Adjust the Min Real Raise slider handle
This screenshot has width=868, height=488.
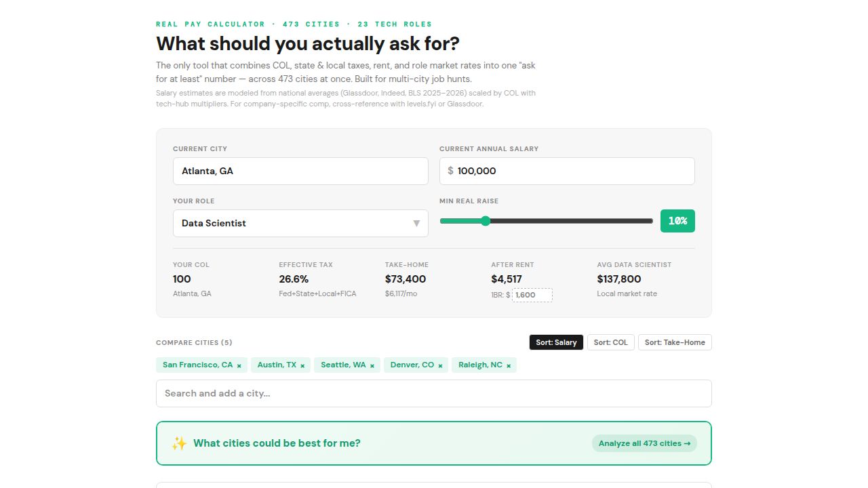pos(486,221)
